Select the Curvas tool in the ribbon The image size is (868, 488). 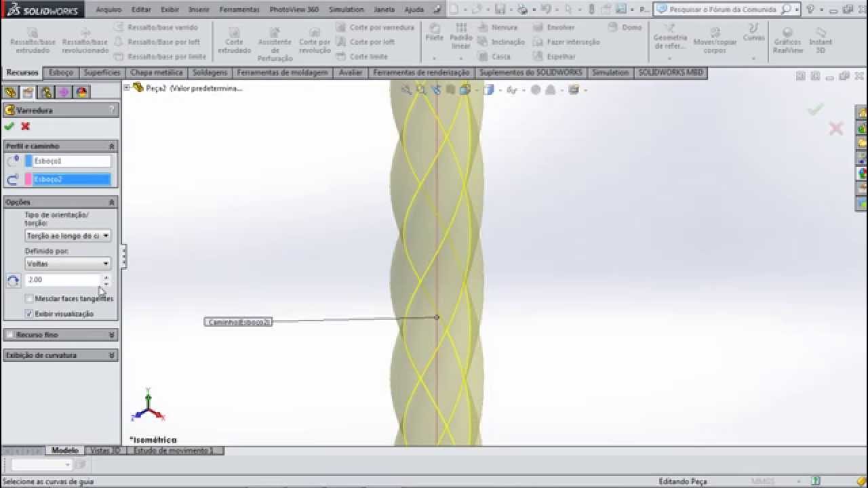pos(753,33)
